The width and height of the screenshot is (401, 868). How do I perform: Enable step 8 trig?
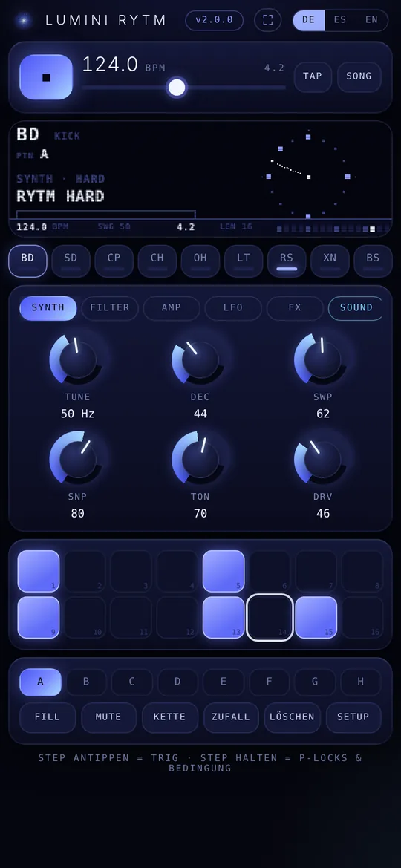click(362, 571)
